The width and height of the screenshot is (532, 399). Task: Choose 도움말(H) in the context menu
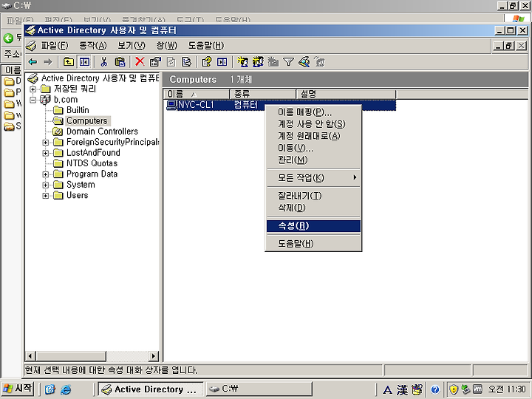coord(313,244)
